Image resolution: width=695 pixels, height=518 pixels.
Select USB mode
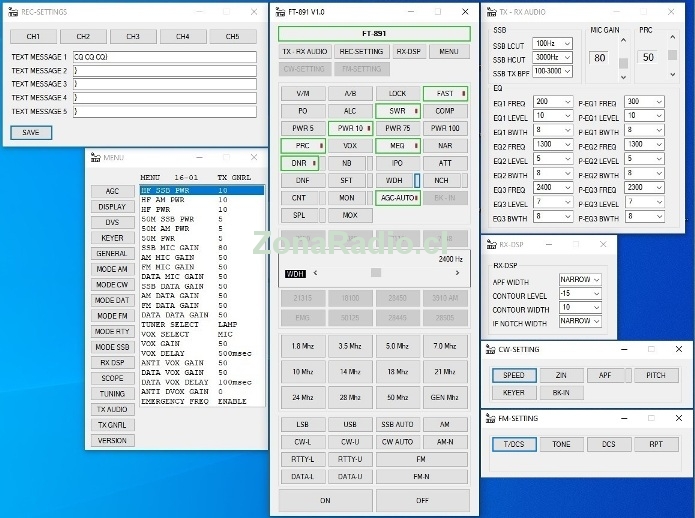[x=350, y=424]
